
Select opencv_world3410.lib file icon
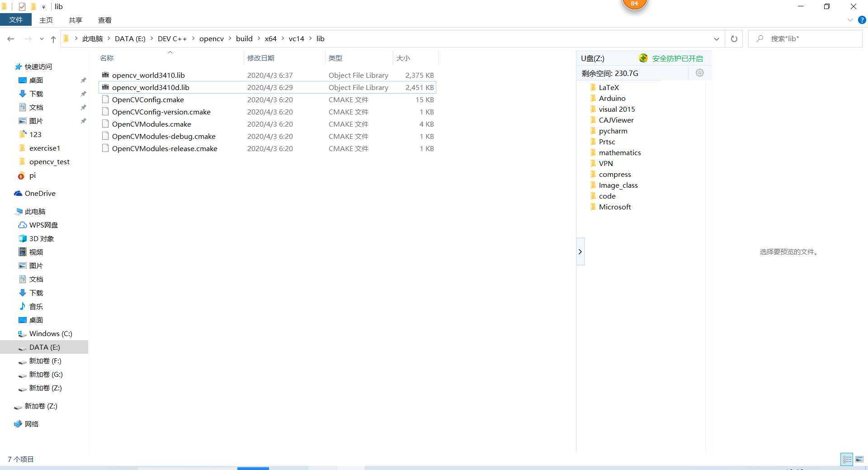point(105,75)
